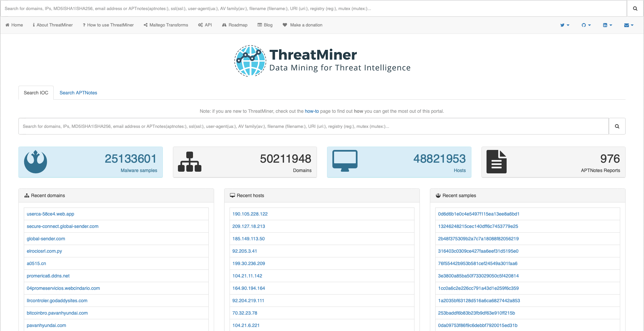Open domain a0515.cn
Image resolution: width=644 pixels, height=331 pixels.
coord(36,263)
